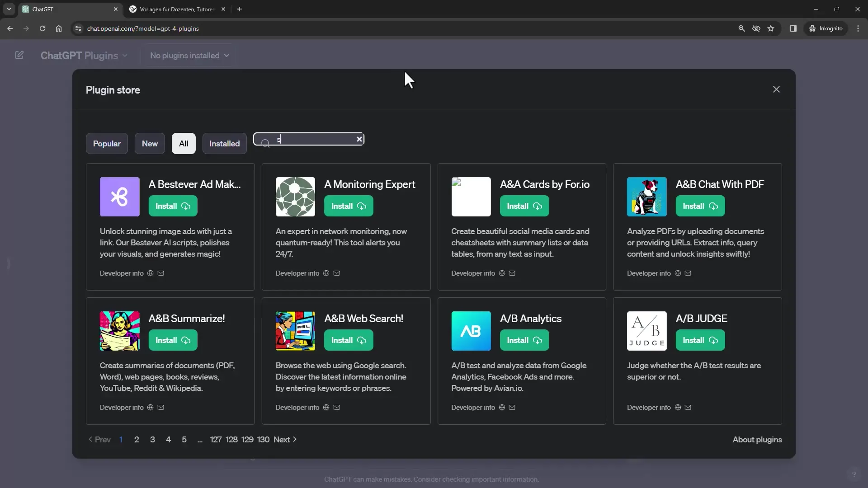Bookmark this page with the star icon
Image resolution: width=868 pixels, height=488 pixels.
(771, 28)
